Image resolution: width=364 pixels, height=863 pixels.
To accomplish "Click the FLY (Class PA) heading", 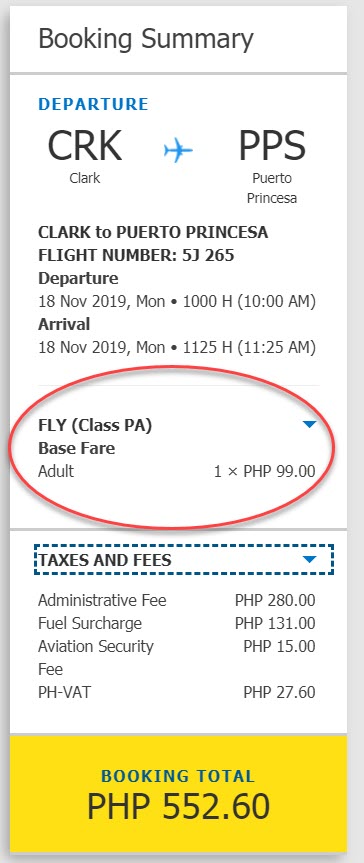I will click(x=95, y=425).
